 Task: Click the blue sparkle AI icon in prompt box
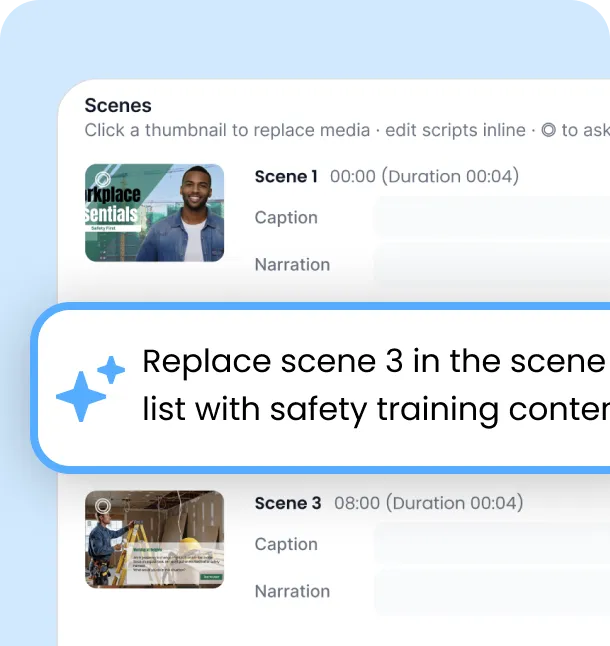(90, 389)
